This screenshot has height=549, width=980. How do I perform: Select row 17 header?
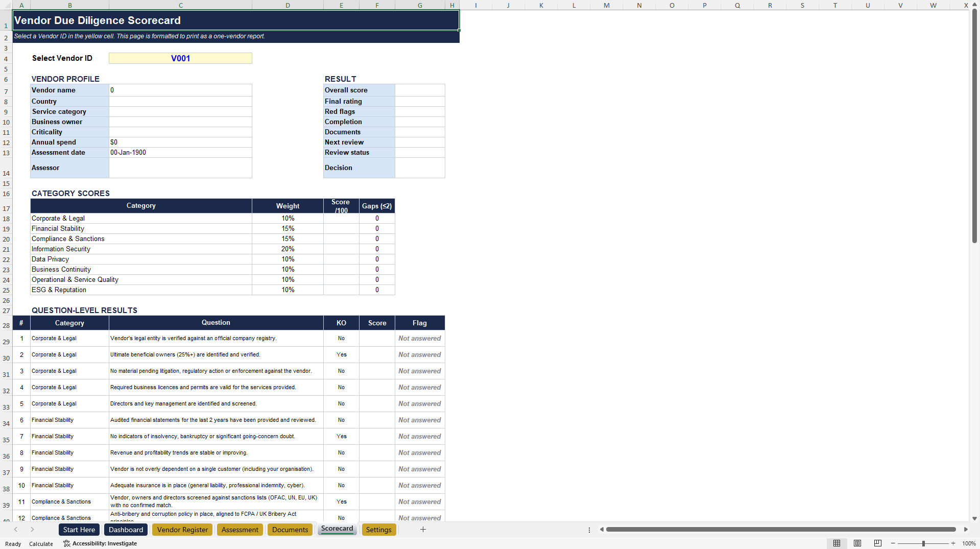tap(6, 206)
